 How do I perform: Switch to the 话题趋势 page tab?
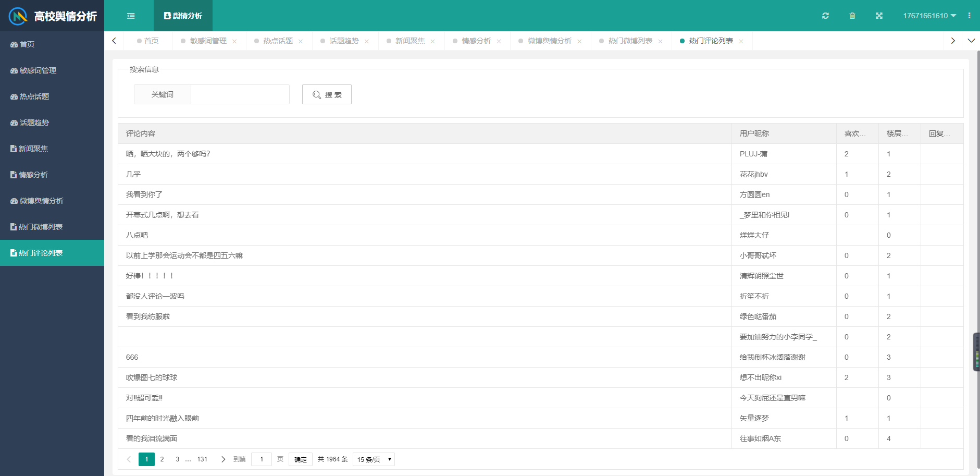pos(344,41)
